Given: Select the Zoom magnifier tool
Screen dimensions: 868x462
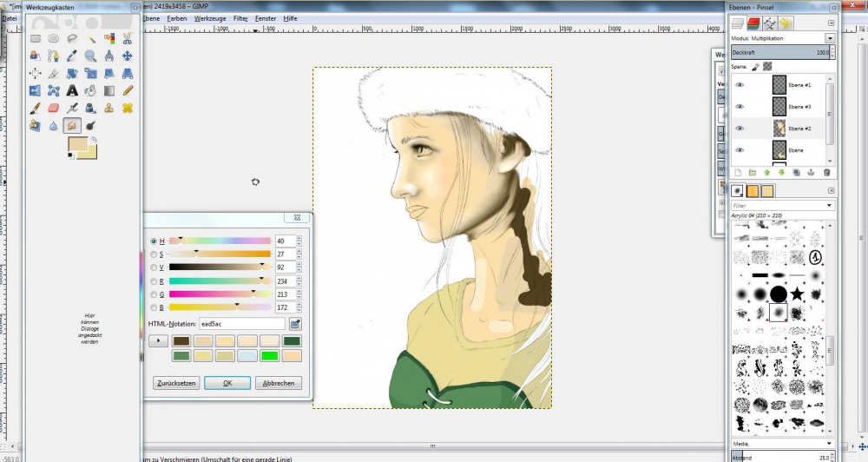Looking at the screenshot, I should tap(91, 56).
